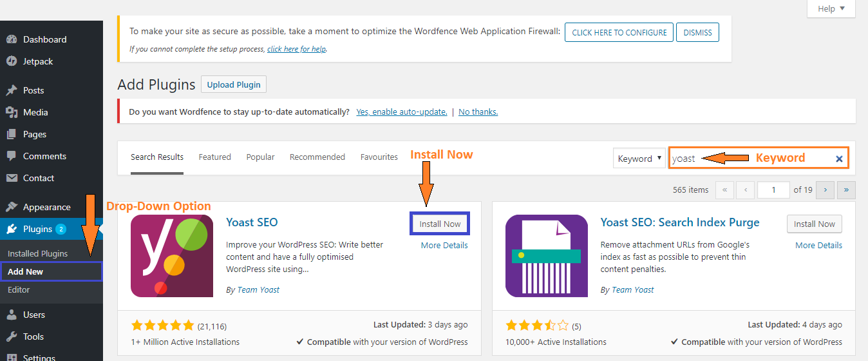The height and width of the screenshot is (361, 868).
Task: Click the Media sidebar icon
Action: coord(11,112)
